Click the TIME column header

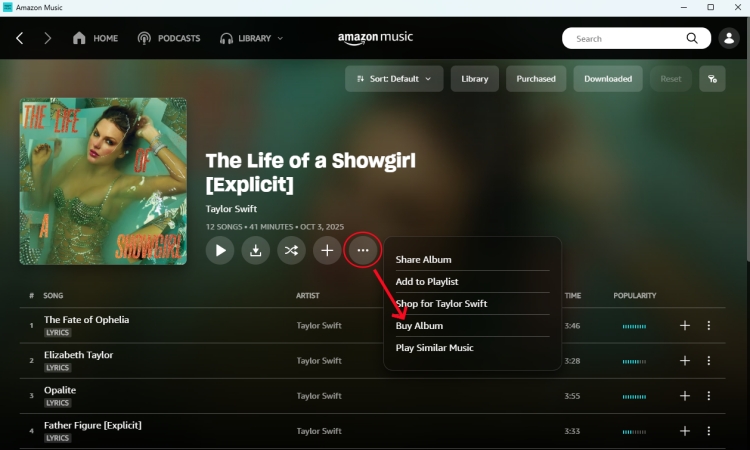tap(573, 296)
